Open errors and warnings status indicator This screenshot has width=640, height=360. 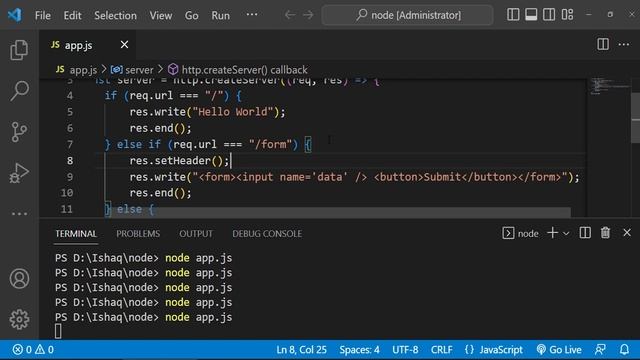tap(33, 350)
